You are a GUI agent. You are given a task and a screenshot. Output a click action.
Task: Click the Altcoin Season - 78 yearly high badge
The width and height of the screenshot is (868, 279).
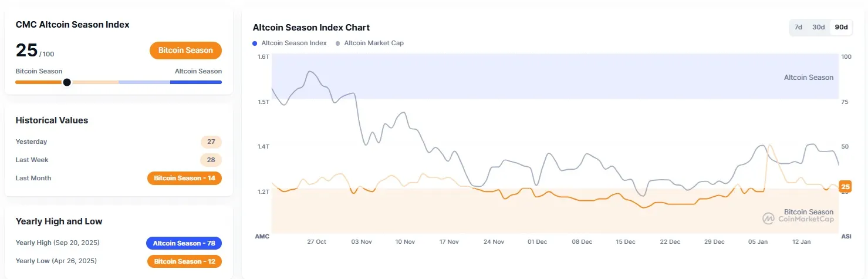pyautogui.click(x=184, y=243)
